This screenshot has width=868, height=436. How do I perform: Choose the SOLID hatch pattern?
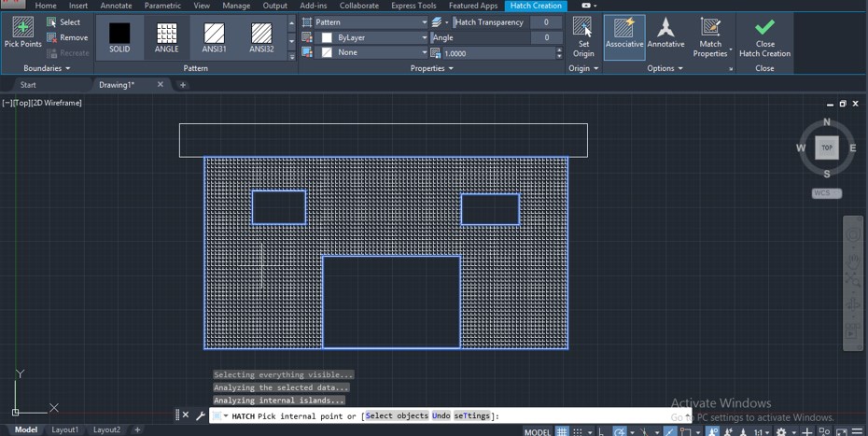click(119, 37)
